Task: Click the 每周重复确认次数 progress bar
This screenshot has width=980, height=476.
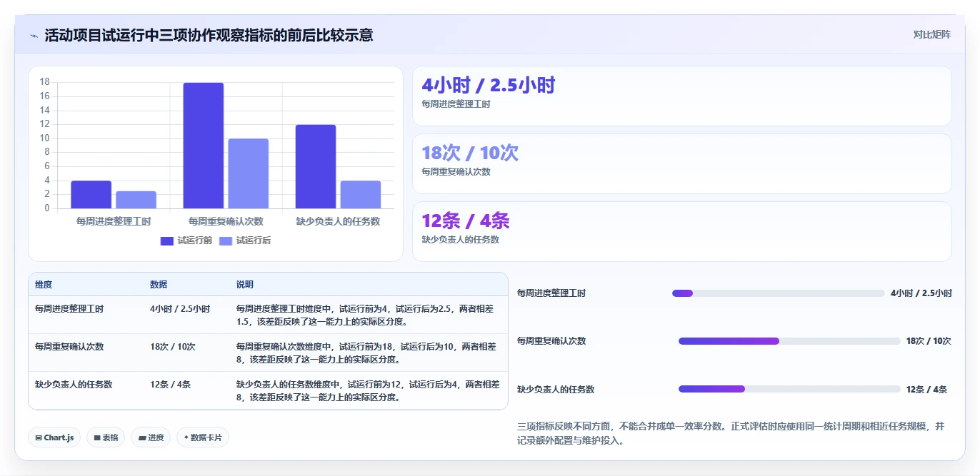Action: (789, 341)
